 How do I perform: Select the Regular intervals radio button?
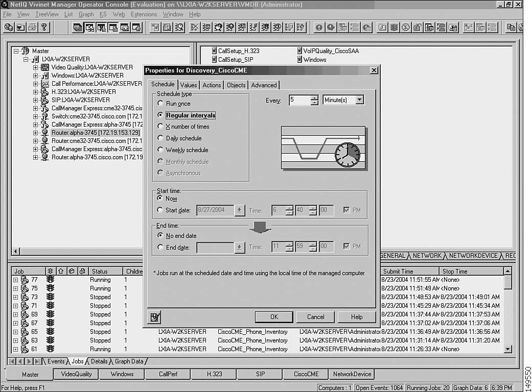160,115
